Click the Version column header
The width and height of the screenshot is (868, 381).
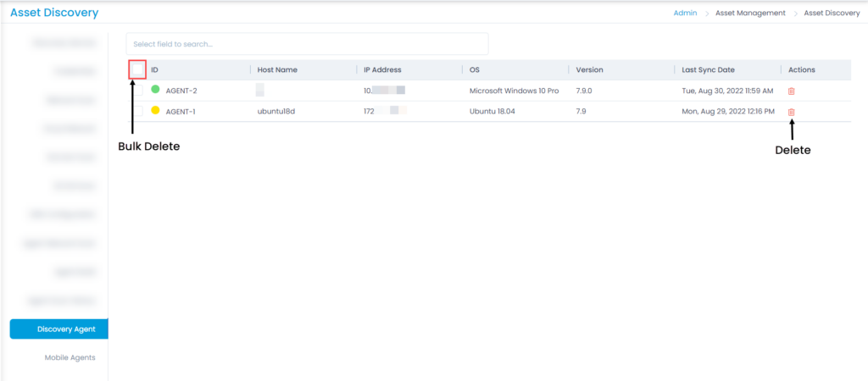point(589,69)
